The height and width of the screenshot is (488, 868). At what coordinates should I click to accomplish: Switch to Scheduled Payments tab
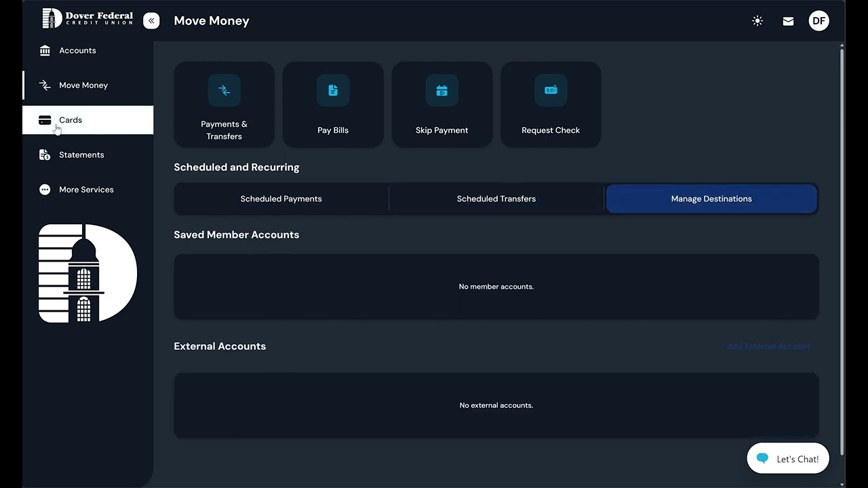281,199
